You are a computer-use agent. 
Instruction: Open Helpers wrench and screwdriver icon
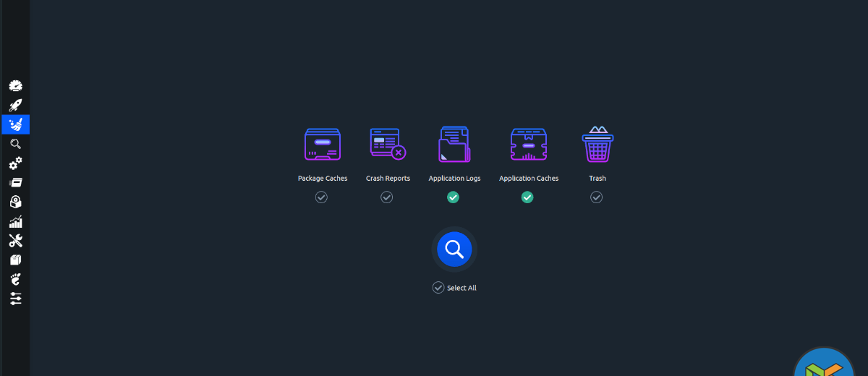coord(15,241)
